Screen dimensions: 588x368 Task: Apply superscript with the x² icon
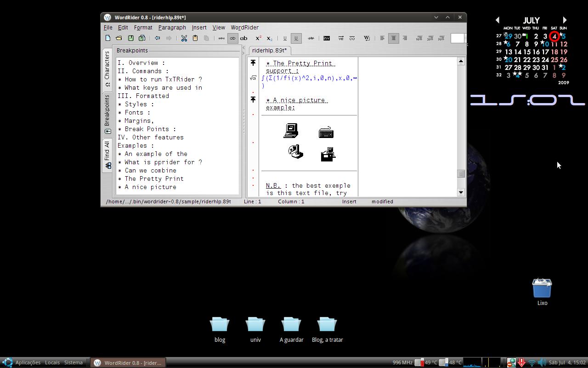point(259,38)
